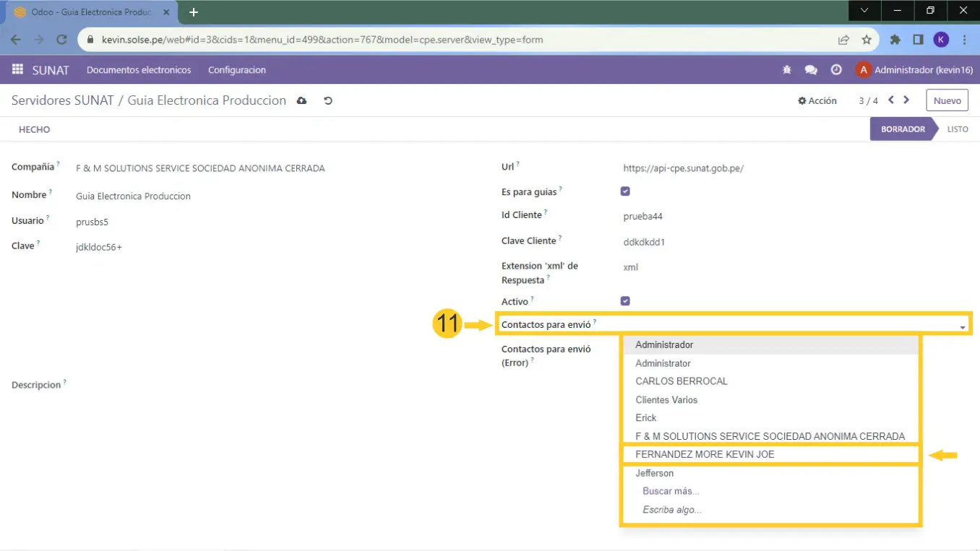Select 'F & M SOLUTIONS SERVICE' dropdown option
The height and width of the screenshot is (551, 980).
[770, 436]
